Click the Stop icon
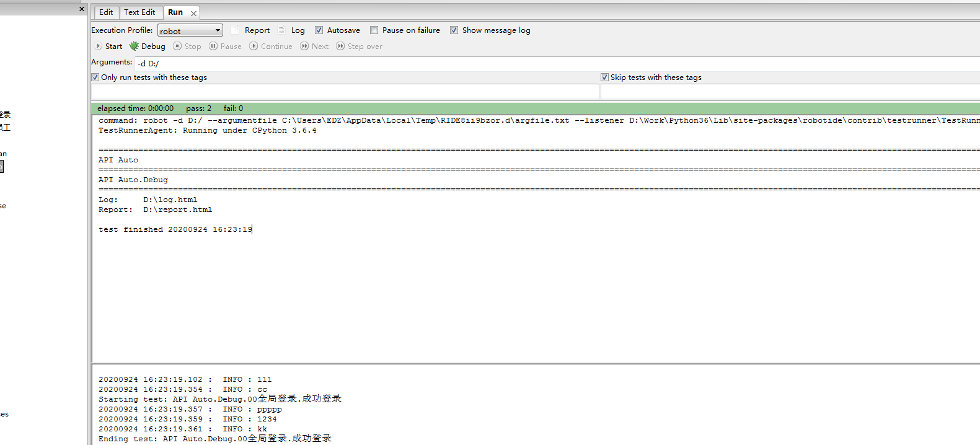This screenshot has height=445, width=980. tap(177, 46)
